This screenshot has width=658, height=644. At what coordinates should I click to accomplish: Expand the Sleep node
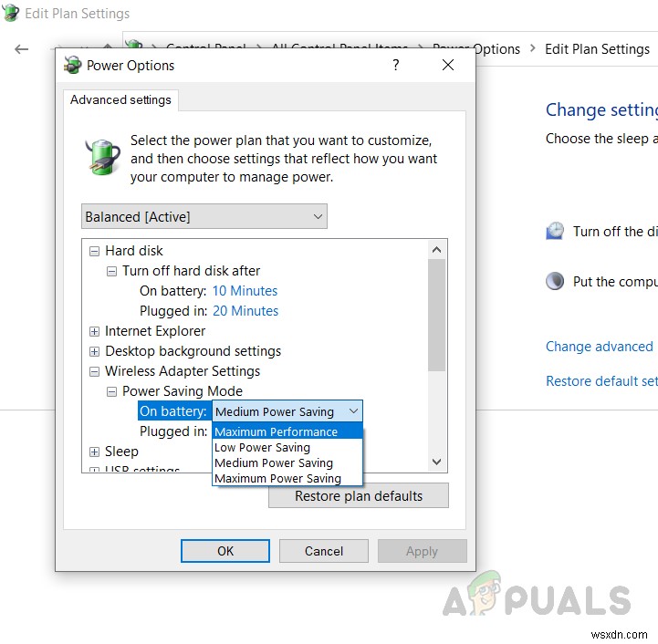[x=94, y=452]
